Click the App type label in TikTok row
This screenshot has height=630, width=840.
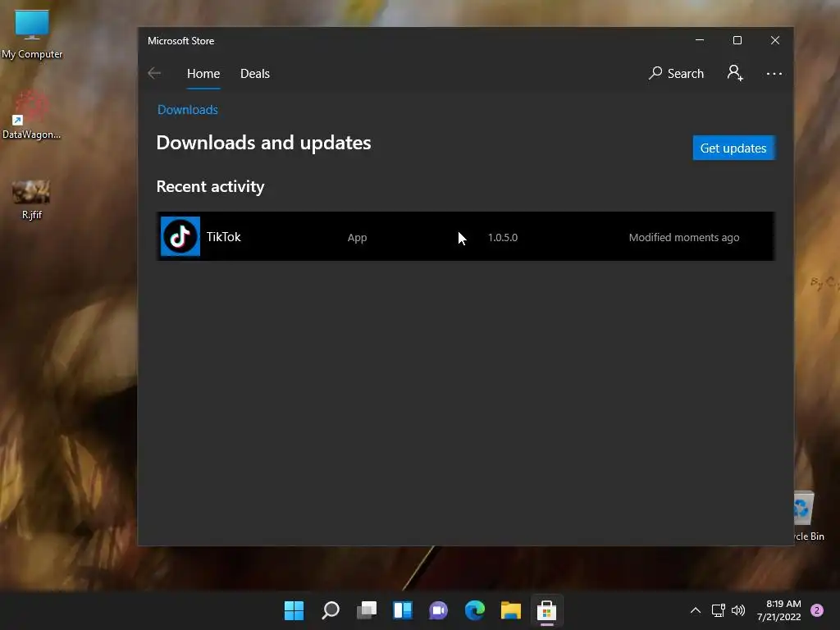point(357,237)
